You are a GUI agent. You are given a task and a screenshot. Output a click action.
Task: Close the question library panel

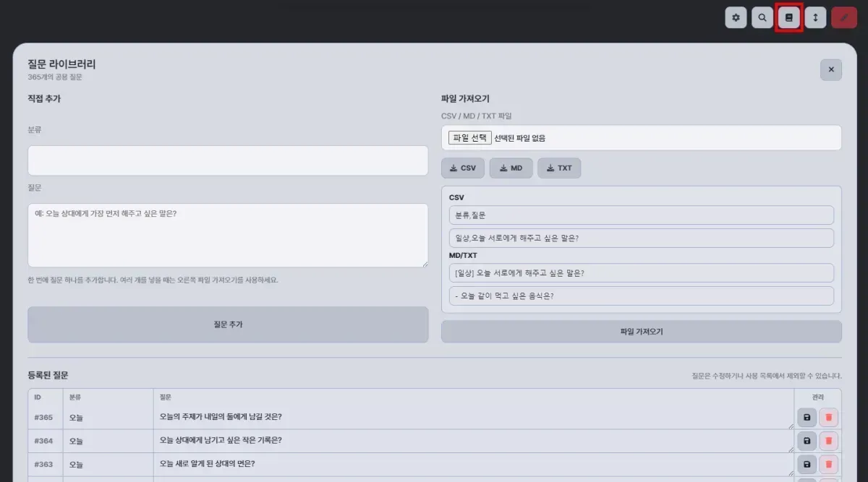pyautogui.click(x=831, y=69)
